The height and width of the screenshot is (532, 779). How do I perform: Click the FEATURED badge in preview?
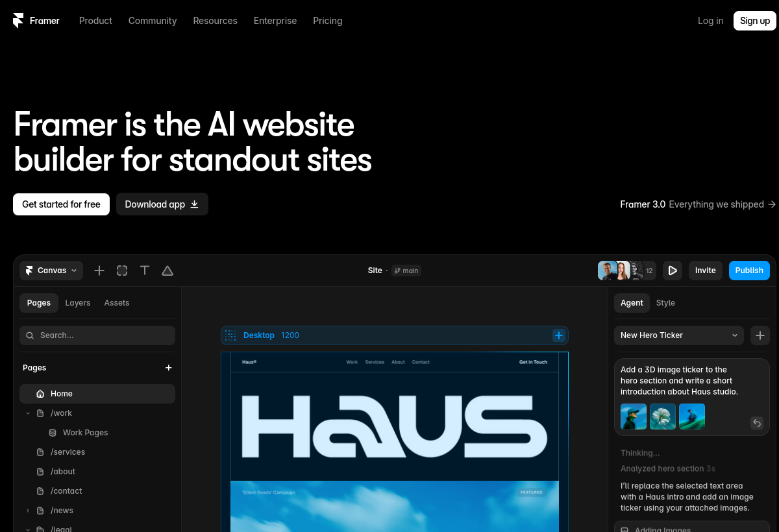coord(531,492)
